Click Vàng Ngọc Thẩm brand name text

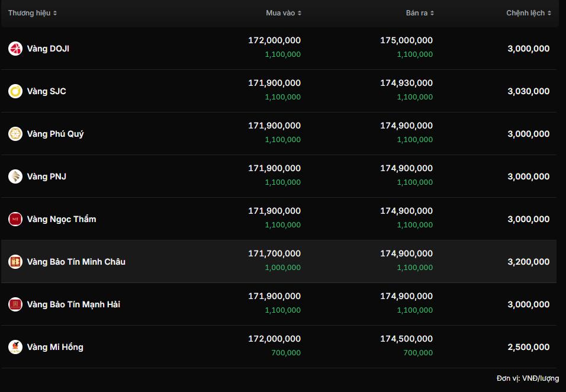(x=62, y=219)
